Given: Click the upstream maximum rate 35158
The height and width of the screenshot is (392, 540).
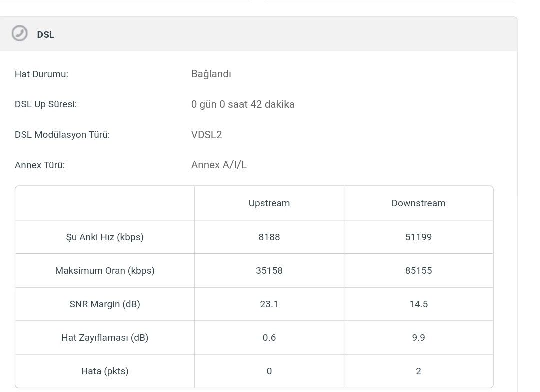Looking at the screenshot, I should pos(269,271).
